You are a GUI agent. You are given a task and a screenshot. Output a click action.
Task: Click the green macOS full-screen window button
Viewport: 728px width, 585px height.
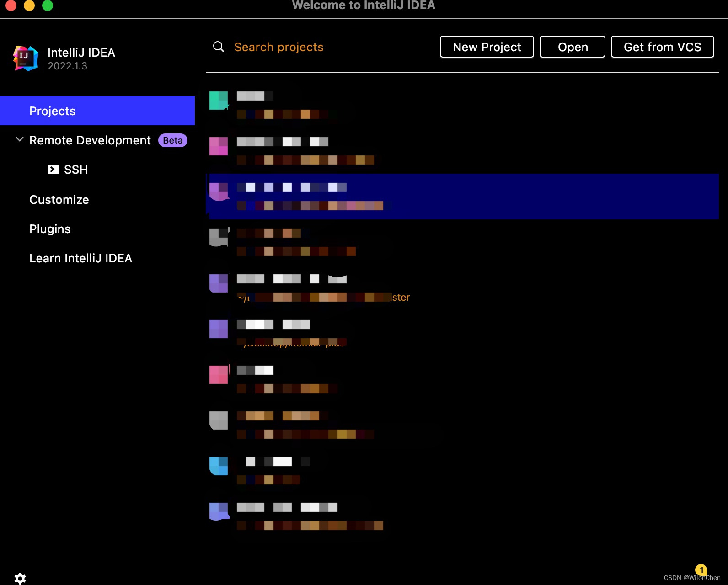pos(48,5)
